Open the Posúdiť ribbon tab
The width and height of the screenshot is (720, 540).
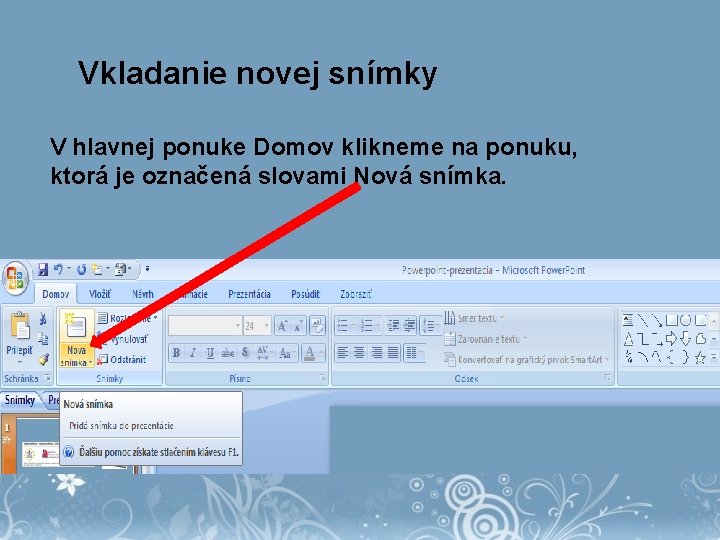305,294
